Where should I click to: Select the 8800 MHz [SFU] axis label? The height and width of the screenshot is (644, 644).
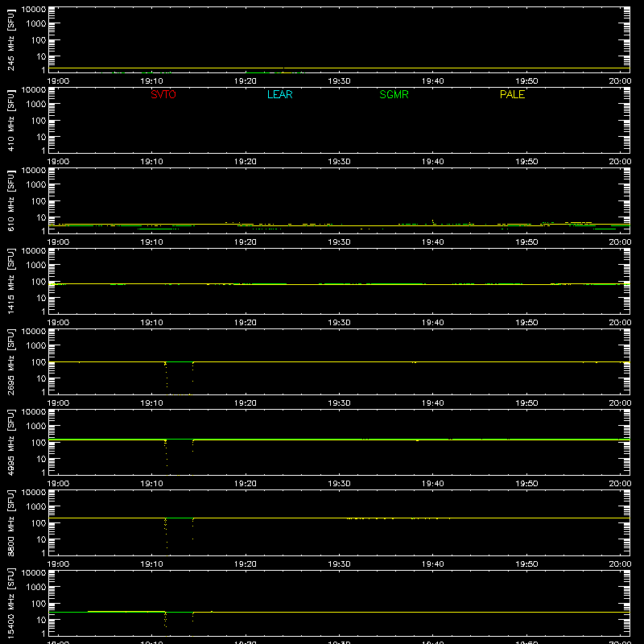click(10, 522)
